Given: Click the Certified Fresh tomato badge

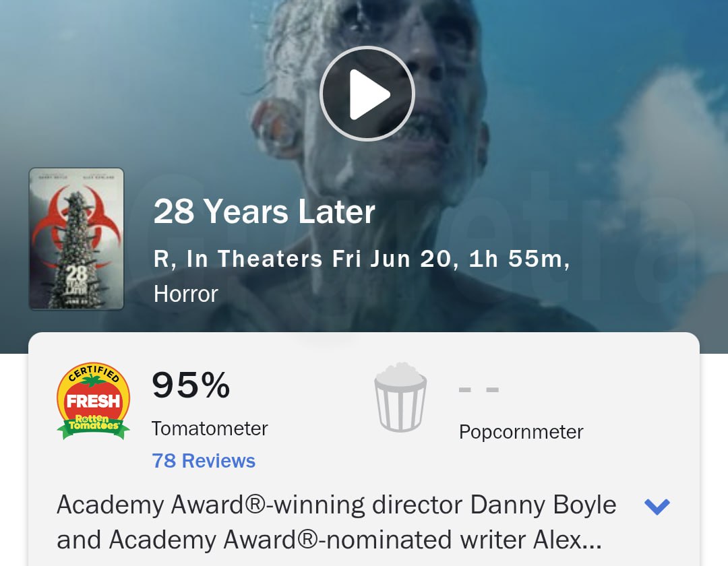Looking at the screenshot, I should [x=93, y=401].
